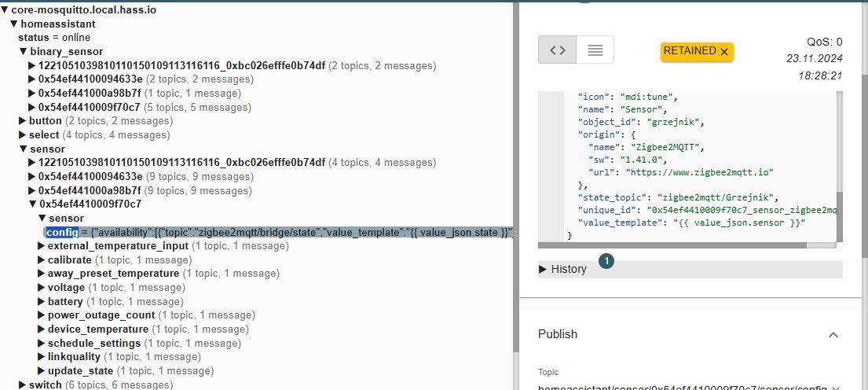868x390 pixels.
Task: Expand external_temperature_input topic
Action: (x=42, y=246)
